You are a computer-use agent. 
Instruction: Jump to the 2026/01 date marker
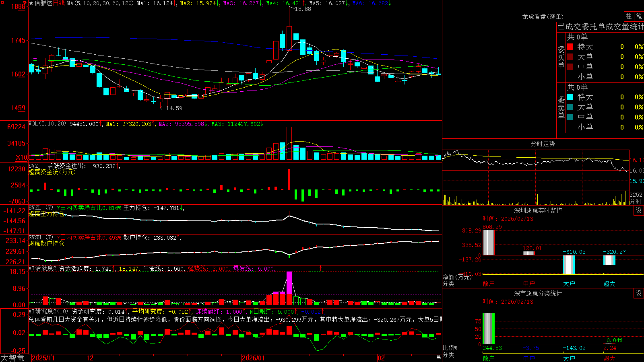254,358
